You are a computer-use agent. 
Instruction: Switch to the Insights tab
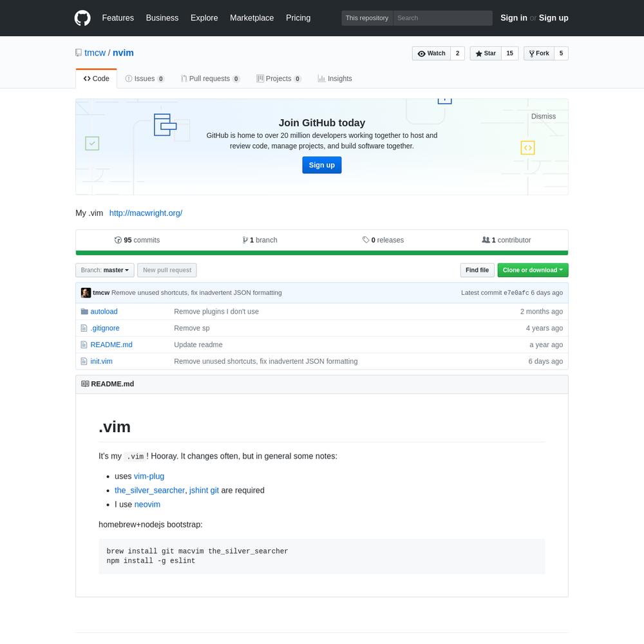coord(335,79)
